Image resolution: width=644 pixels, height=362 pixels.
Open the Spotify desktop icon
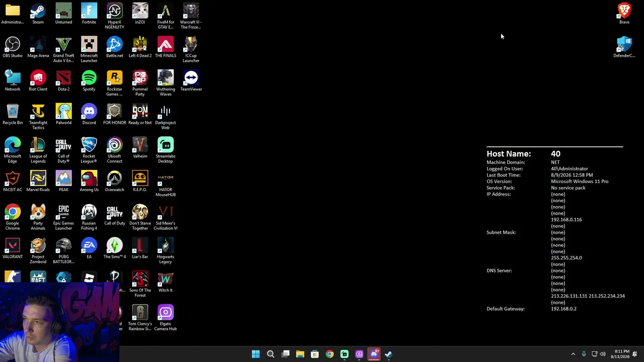[89, 80]
